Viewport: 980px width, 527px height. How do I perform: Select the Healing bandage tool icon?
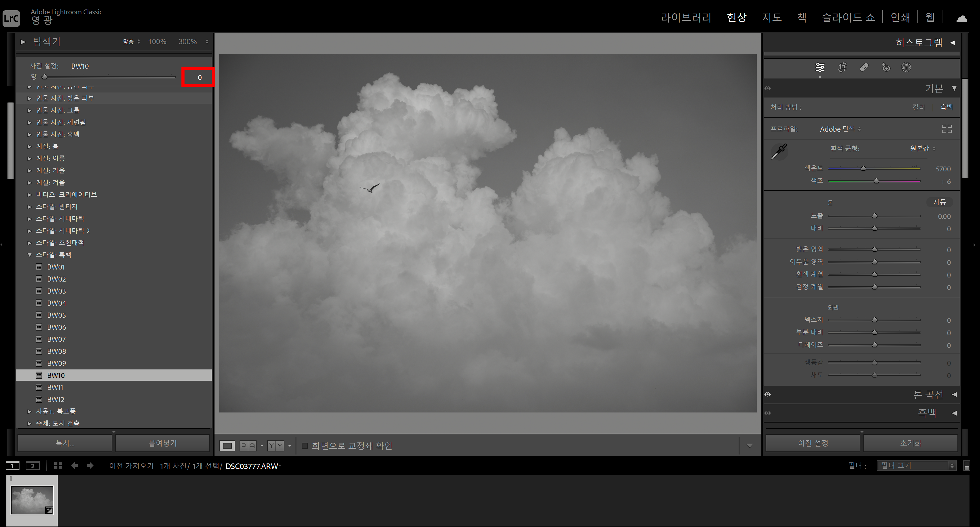tap(864, 67)
